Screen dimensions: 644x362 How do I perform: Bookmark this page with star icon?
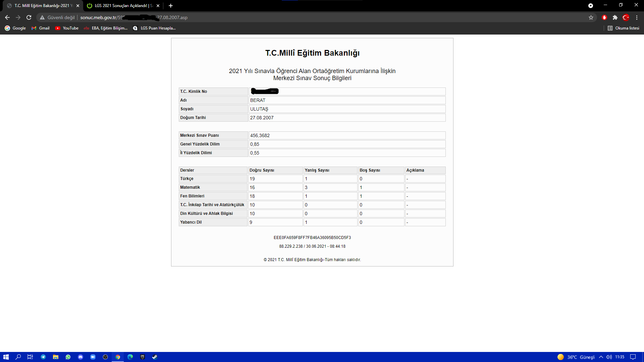[x=591, y=17]
